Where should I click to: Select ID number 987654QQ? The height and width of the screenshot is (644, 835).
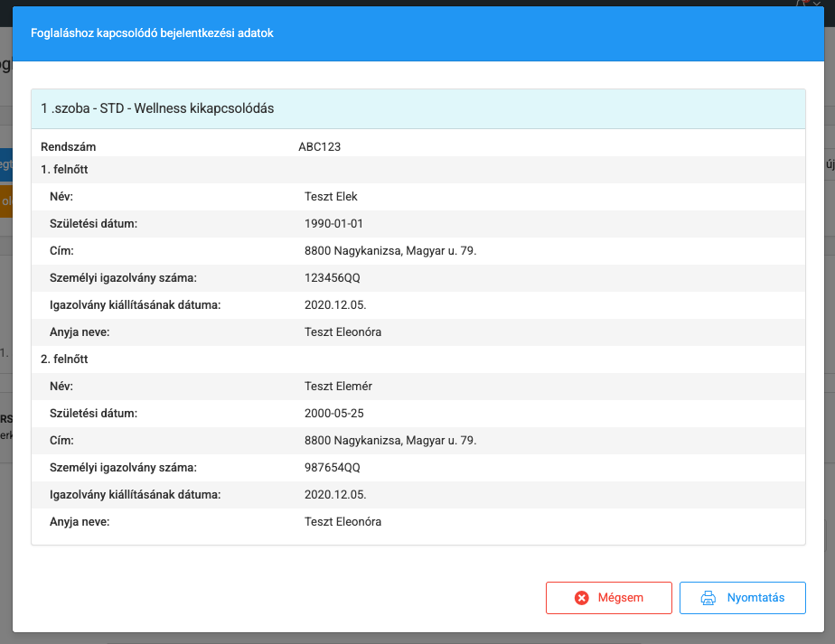tap(332, 468)
